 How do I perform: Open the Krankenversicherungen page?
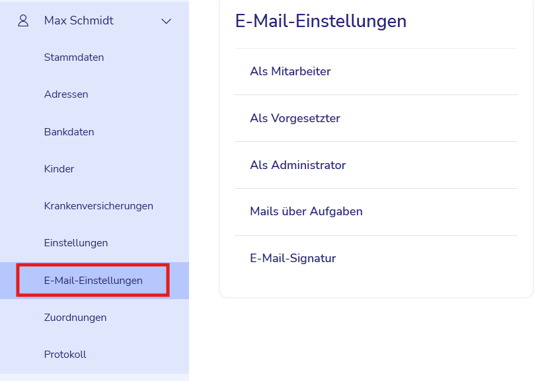tap(98, 206)
